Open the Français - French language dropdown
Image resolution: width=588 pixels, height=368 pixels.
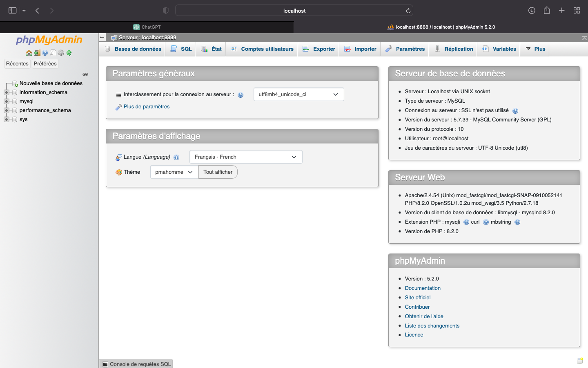pyautogui.click(x=246, y=157)
